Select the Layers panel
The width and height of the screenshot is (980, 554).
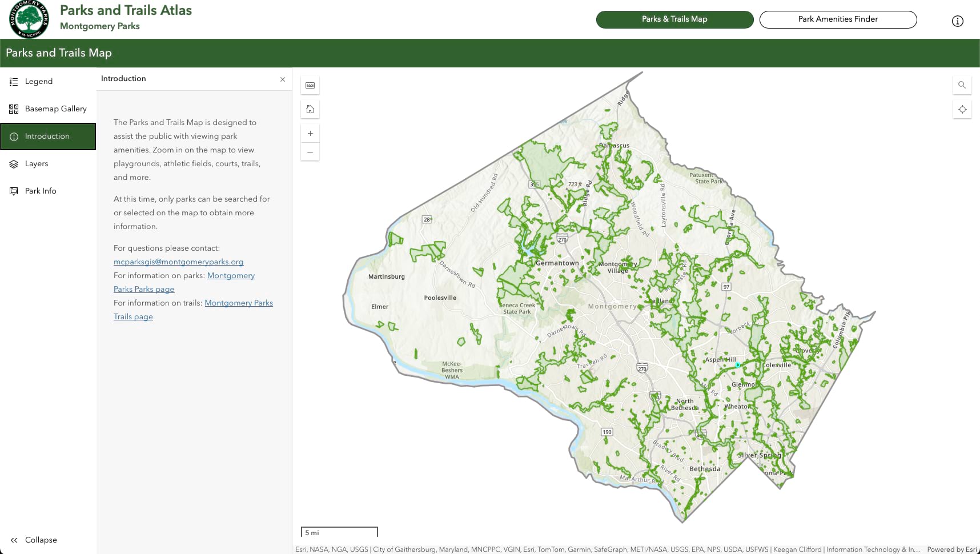pos(37,163)
